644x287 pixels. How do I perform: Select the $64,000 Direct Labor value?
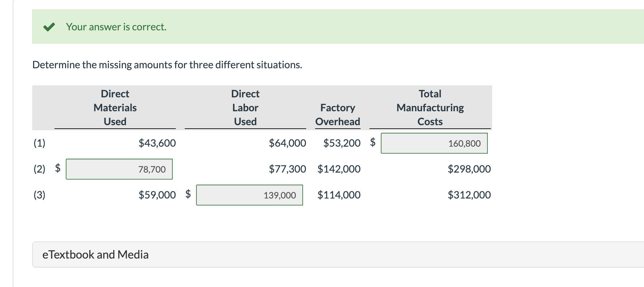[287, 143]
